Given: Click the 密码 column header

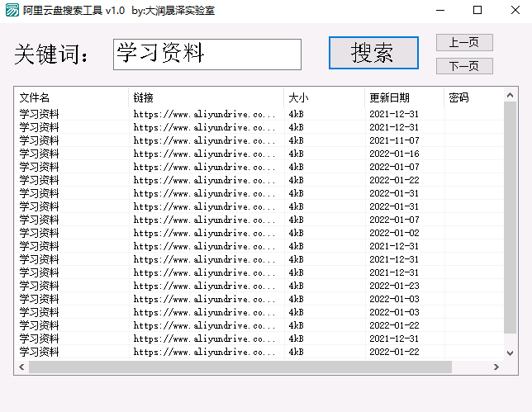Looking at the screenshot, I should 473,97.
